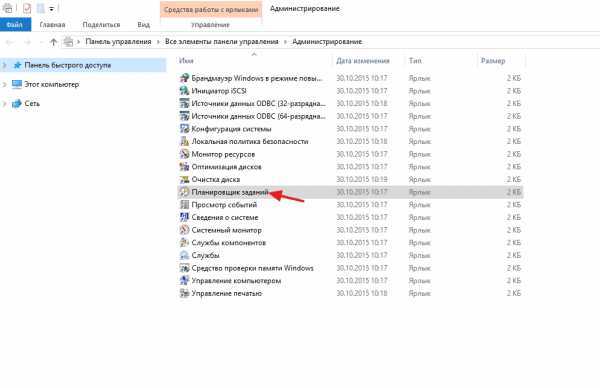The width and height of the screenshot is (600, 388).
Task: Click the Службы компонентов icon
Action: point(184,242)
